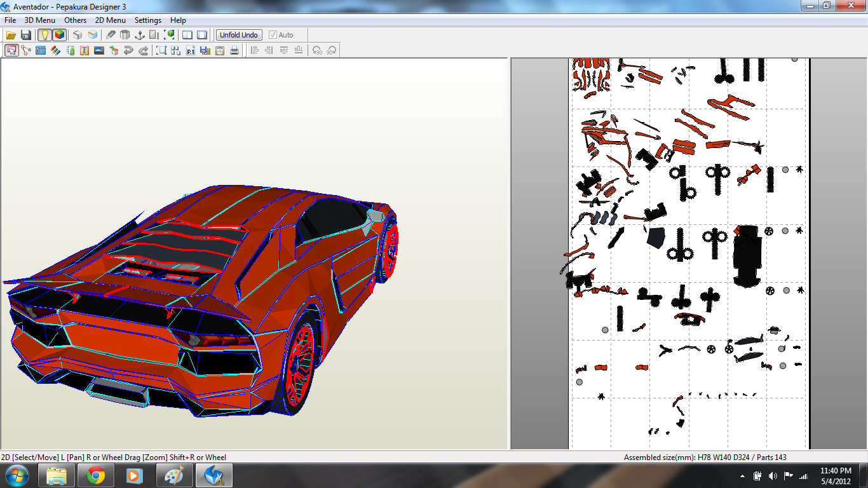The image size is (868, 488).
Task: Switch to the single-pane layout icon
Action: tap(202, 35)
